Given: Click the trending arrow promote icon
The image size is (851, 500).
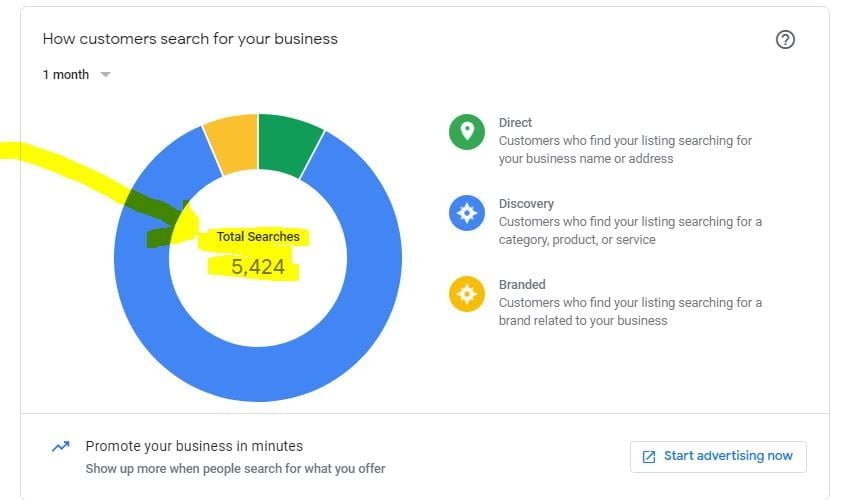Looking at the screenshot, I should click(x=61, y=447).
